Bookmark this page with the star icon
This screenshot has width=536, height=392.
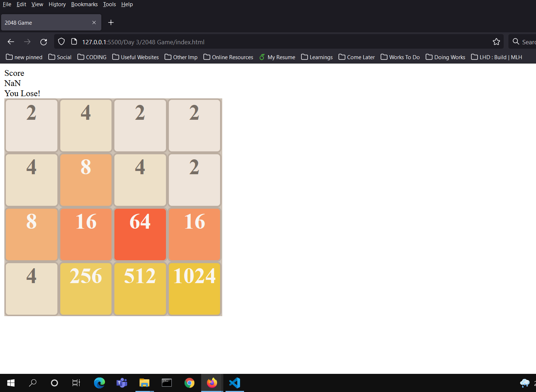tap(496, 41)
